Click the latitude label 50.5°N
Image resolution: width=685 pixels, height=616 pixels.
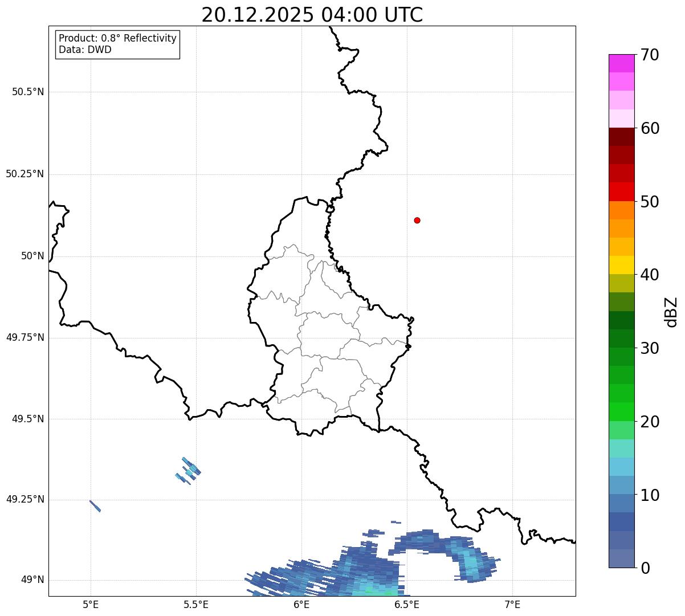[28, 92]
